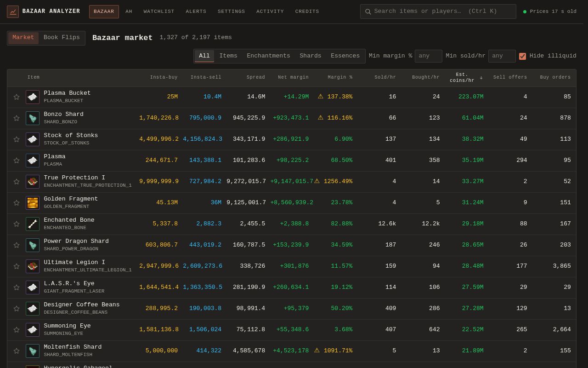Viewport: 588px width, 368px height.
Task: Sort table by Margin % header
Action: [x=340, y=78]
